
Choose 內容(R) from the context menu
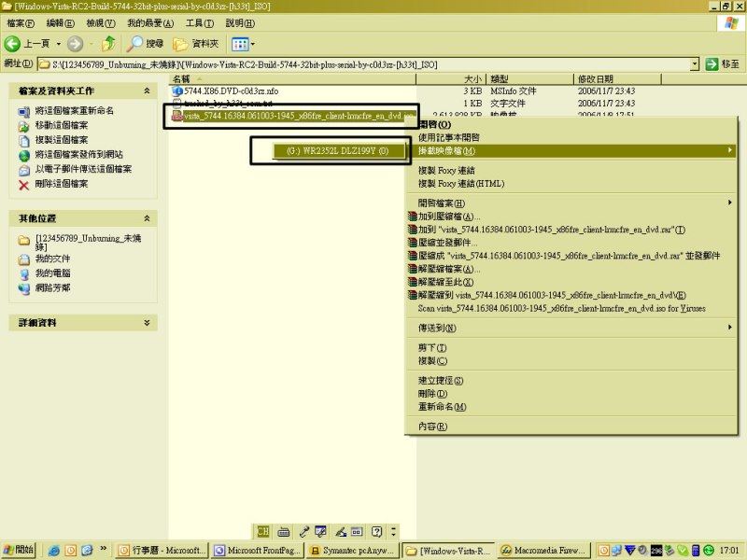click(571, 427)
